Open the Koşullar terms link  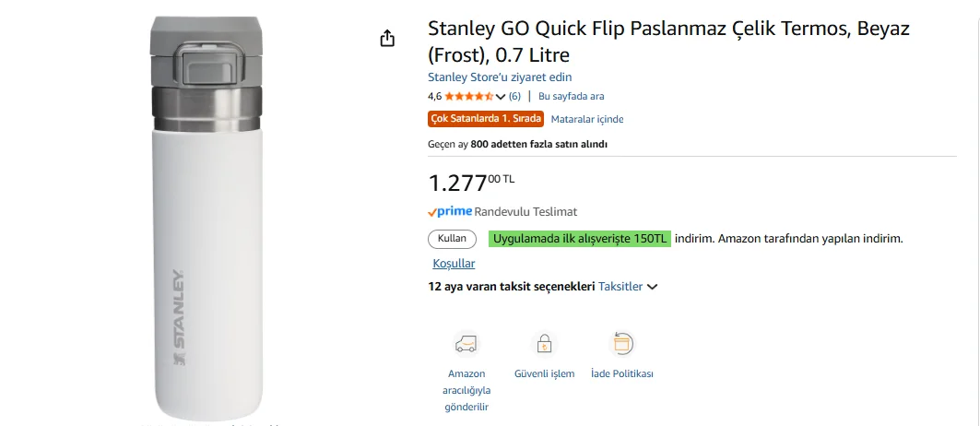(x=454, y=264)
